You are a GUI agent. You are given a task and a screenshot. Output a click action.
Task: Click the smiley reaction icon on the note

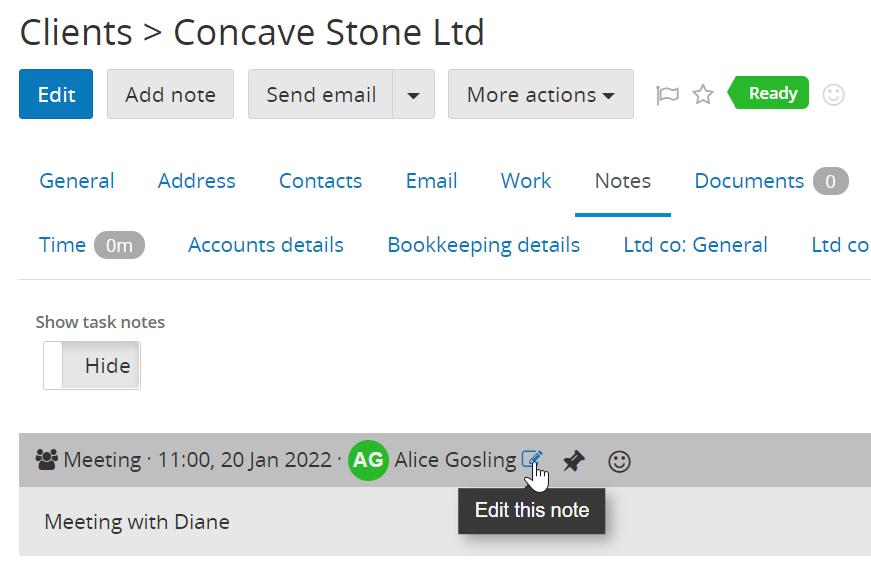pyautogui.click(x=619, y=461)
